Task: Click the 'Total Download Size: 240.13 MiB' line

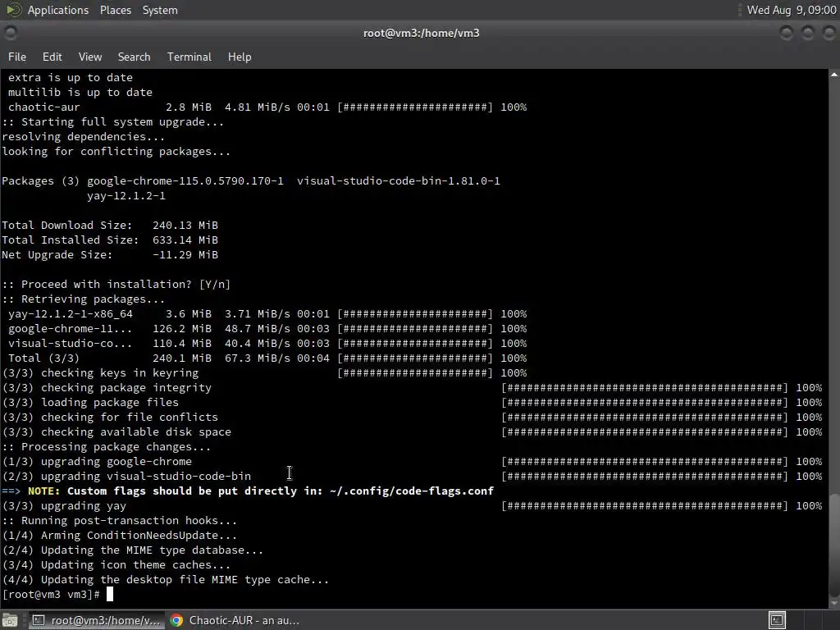Action: point(110,226)
